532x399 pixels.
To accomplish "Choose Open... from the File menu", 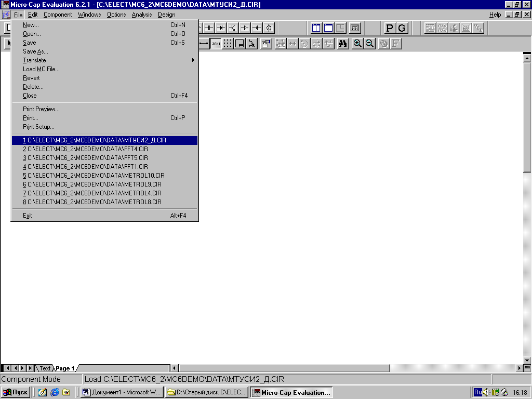I will [104, 34].
